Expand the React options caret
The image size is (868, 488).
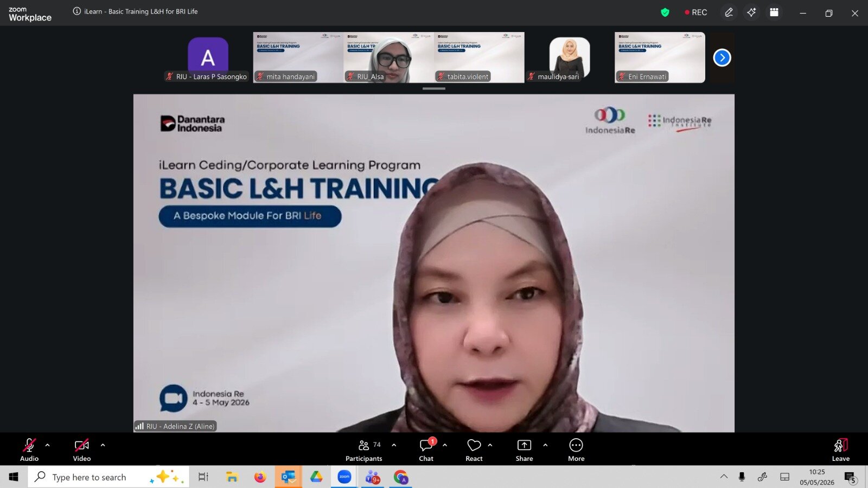pyautogui.click(x=490, y=445)
